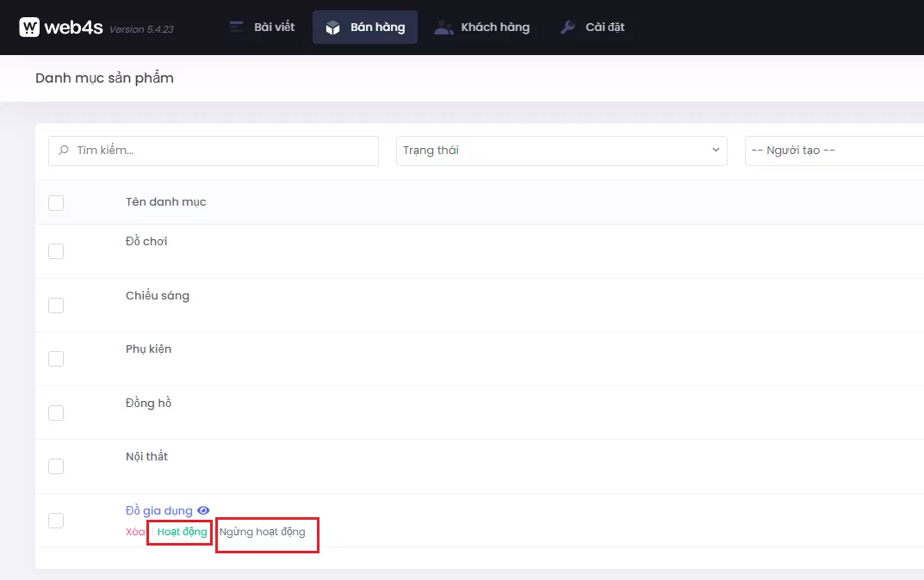Viewport: 924px width, 580px height.
Task: Click Xóa under Đồ gia dụng
Action: (135, 532)
